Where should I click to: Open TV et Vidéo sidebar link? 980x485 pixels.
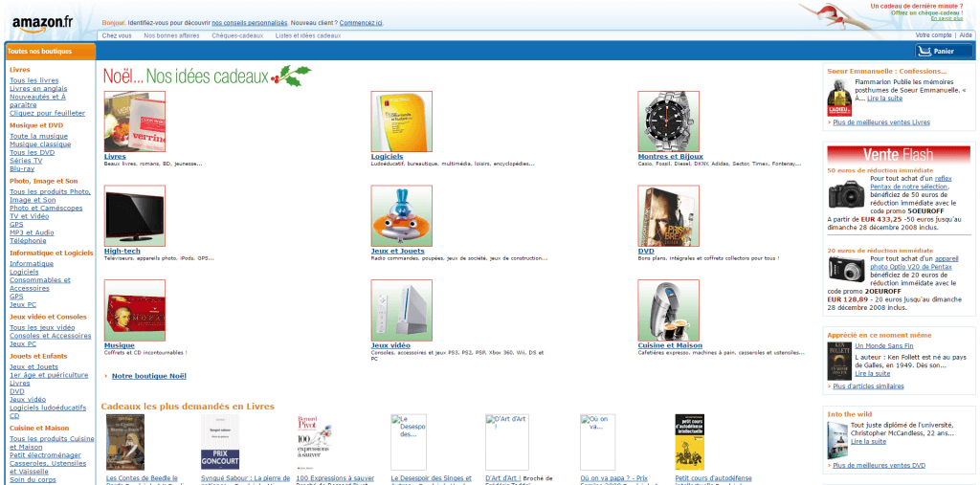(29, 216)
